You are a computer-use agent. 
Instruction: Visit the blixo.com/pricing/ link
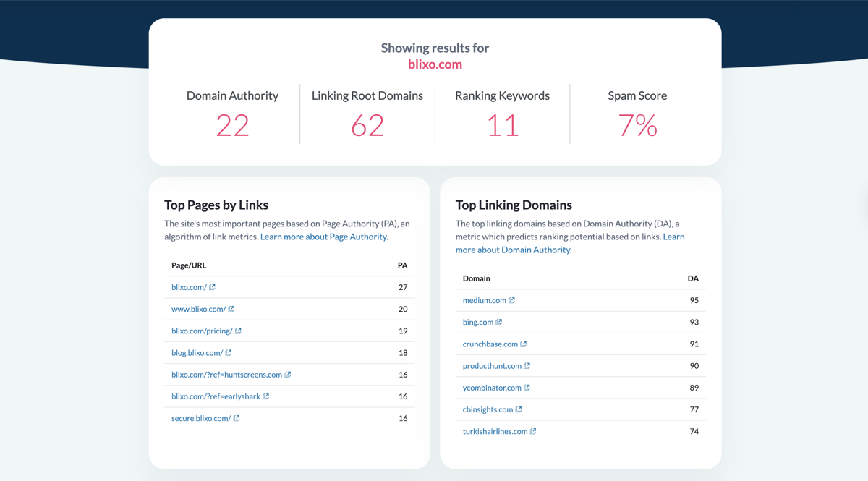[x=202, y=331]
